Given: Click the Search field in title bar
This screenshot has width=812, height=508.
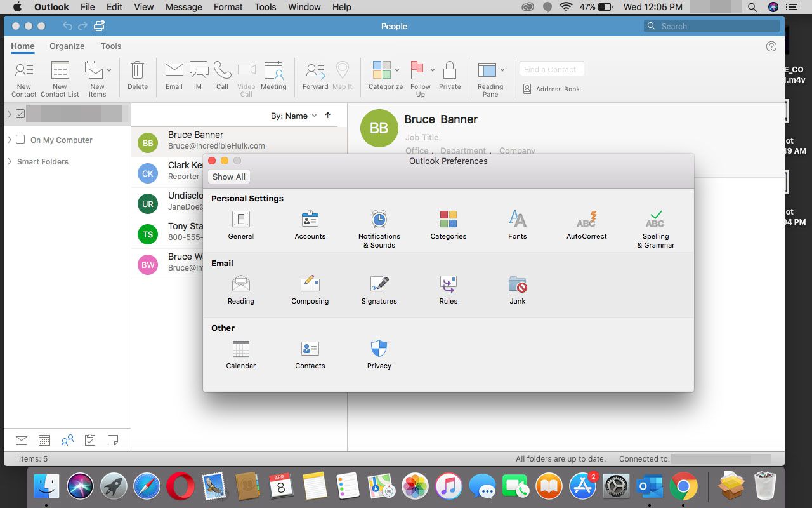Looking at the screenshot, I should (x=712, y=26).
